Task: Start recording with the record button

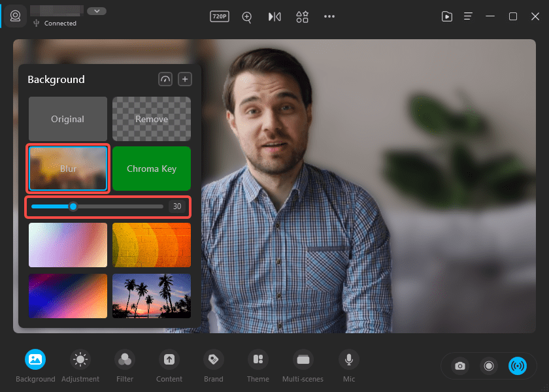Action: click(489, 366)
